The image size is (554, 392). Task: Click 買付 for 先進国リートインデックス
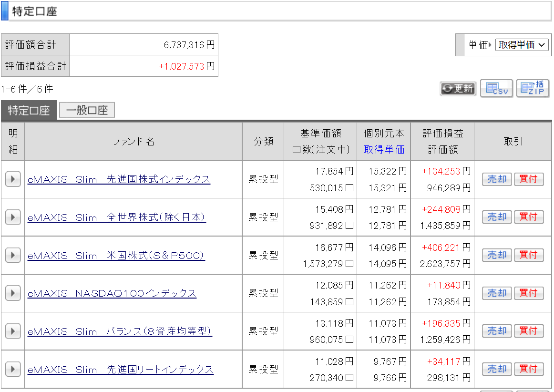pyautogui.click(x=529, y=369)
